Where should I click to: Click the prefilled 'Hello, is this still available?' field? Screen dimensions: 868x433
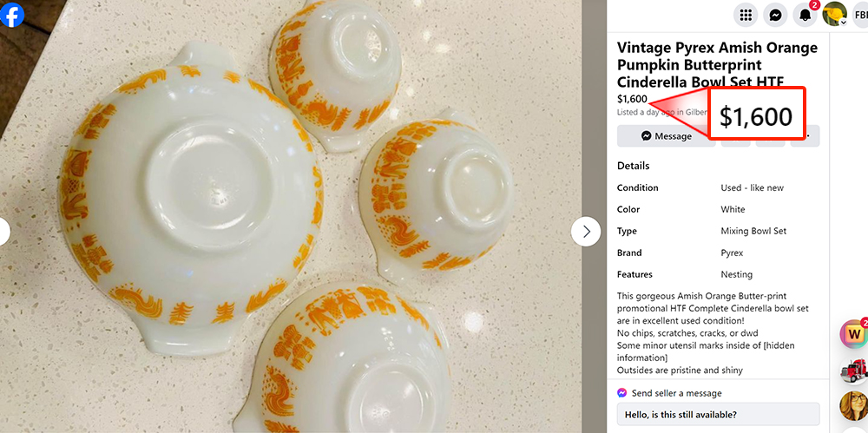(x=718, y=415)
